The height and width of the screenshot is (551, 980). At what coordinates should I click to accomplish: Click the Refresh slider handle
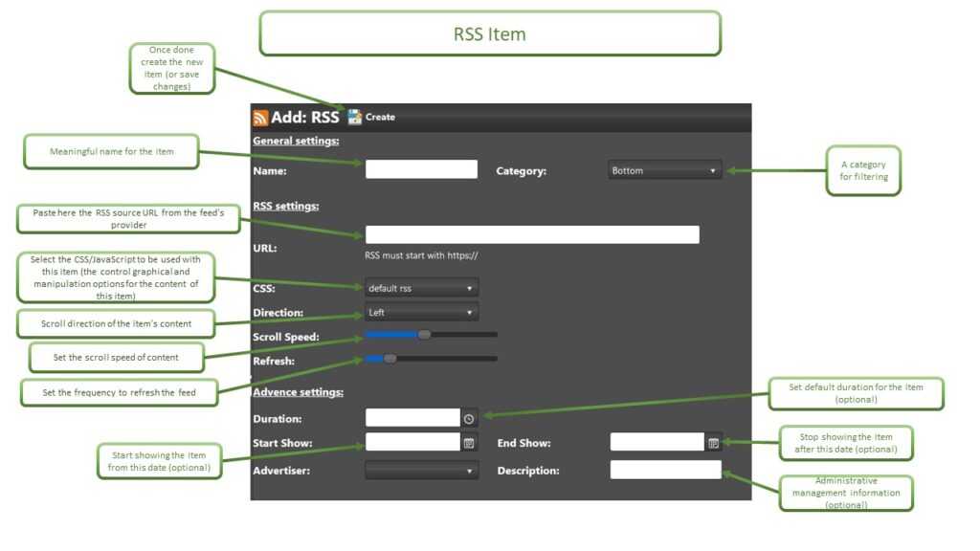coord(390,359)
